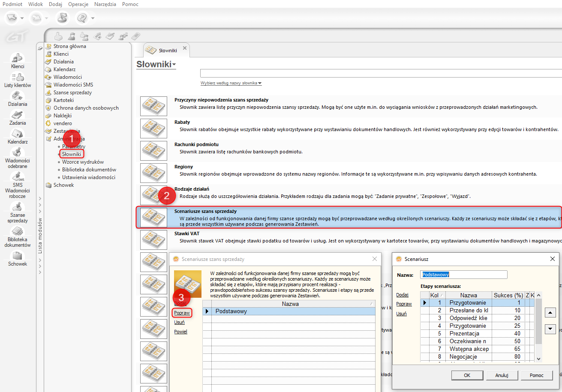Image resolution: width=562 pixels, height=392 pixels.
Task: Open the Narzędzia menu
Action: [x=105, y=4]
